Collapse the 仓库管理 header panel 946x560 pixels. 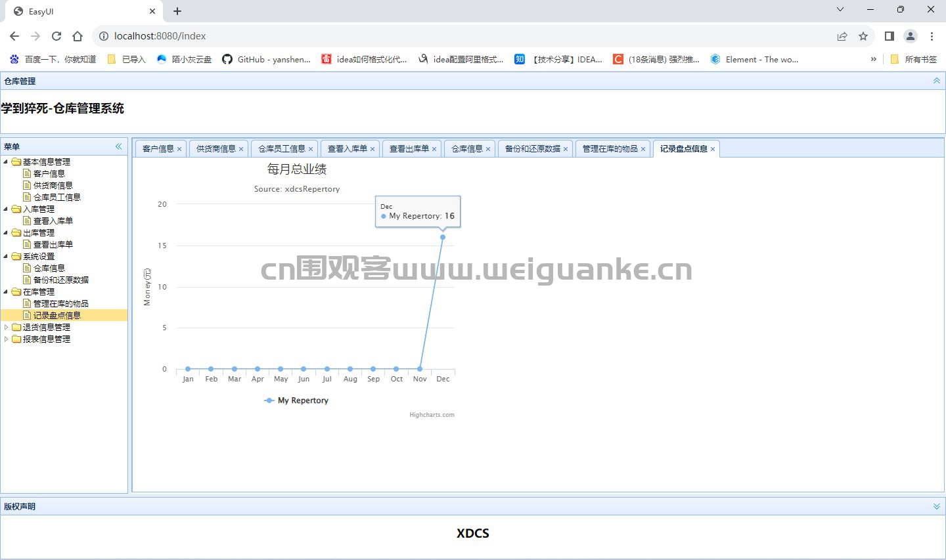point(937,81)
